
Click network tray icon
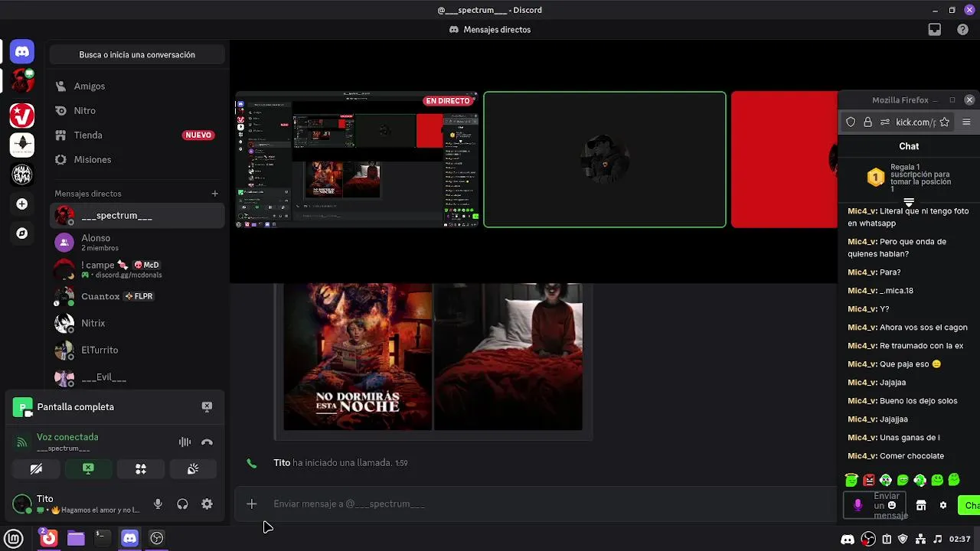[921, 540]
